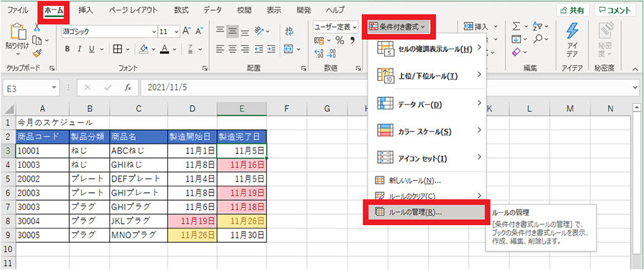Click the Decrease Font Size icon
Screen dimensions: 644x270
[200, 31]
